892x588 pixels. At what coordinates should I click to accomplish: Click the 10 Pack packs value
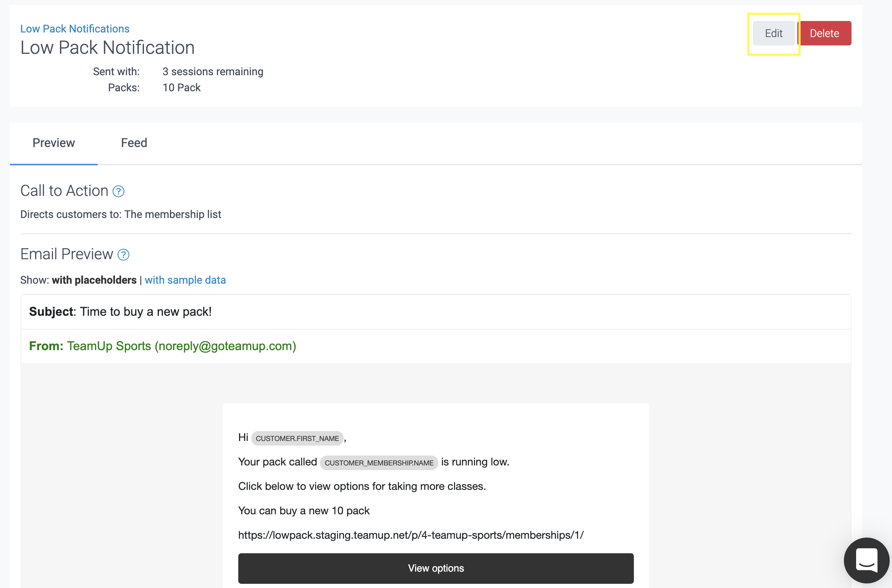tap(181, 87)
